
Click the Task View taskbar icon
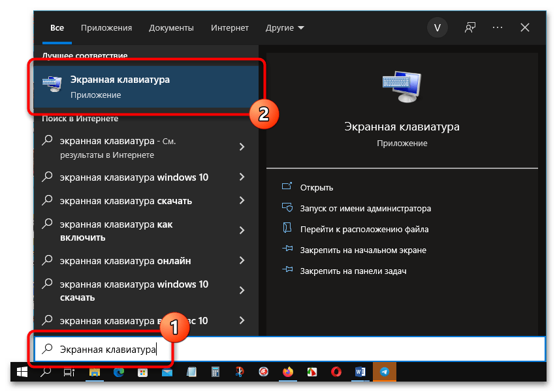pyautogui.click(x=69, y=372)
